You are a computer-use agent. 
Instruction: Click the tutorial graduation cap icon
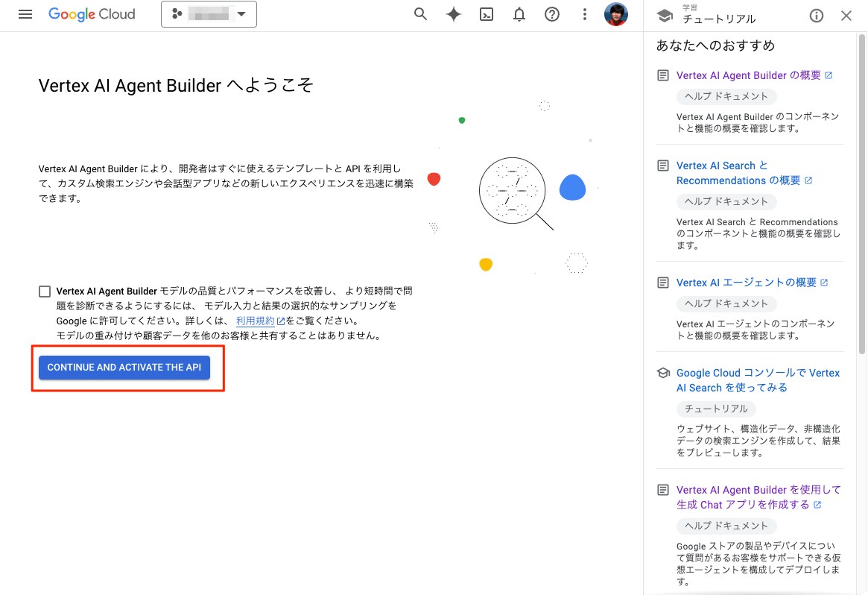(665, 16)
